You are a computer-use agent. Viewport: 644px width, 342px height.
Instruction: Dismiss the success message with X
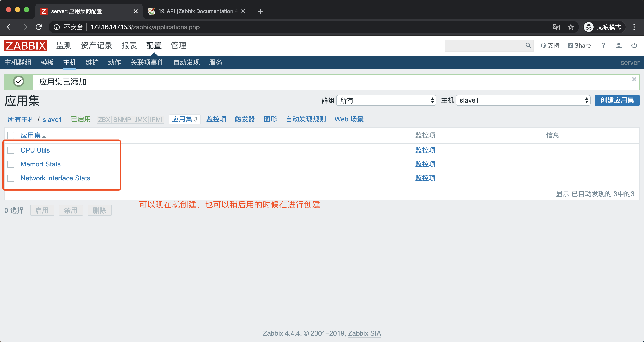[x=634, y=79]
